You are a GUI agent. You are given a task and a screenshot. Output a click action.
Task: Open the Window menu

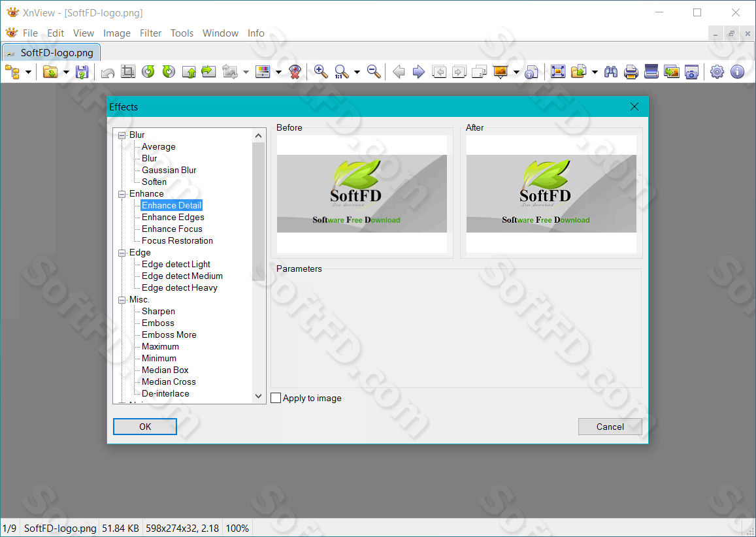click(x=220, y=33)
